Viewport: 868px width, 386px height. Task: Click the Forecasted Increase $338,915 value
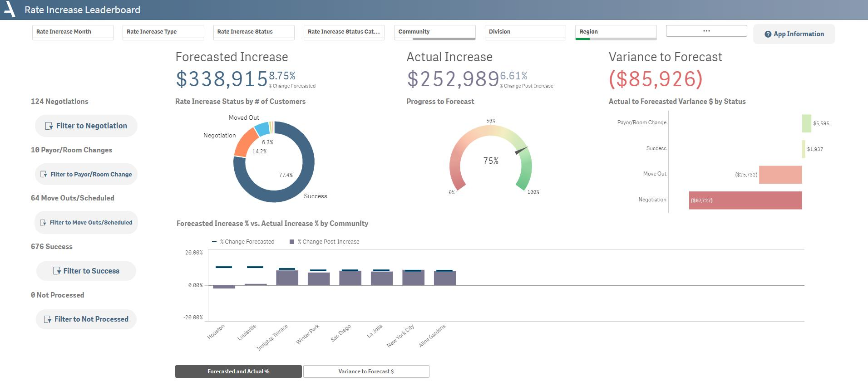tap(222, 79)
